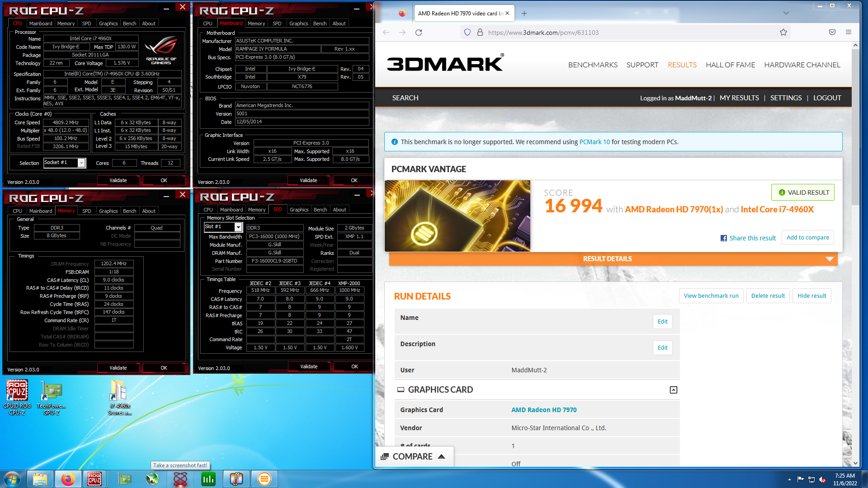868x488 pixels.
Task: Click View benchmark run button
Action: click(711, 296)
